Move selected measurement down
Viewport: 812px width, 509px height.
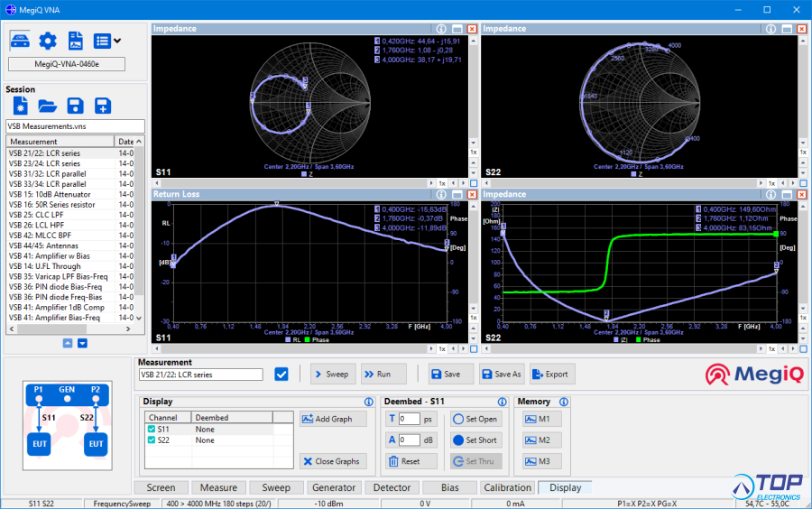click(82, 343)
